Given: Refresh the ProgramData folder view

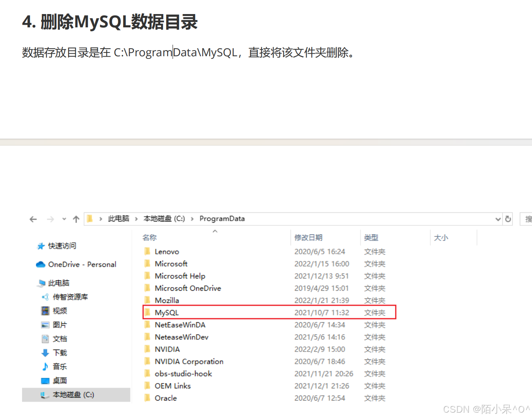Looking at the screenshot, I should coord(508,219).
